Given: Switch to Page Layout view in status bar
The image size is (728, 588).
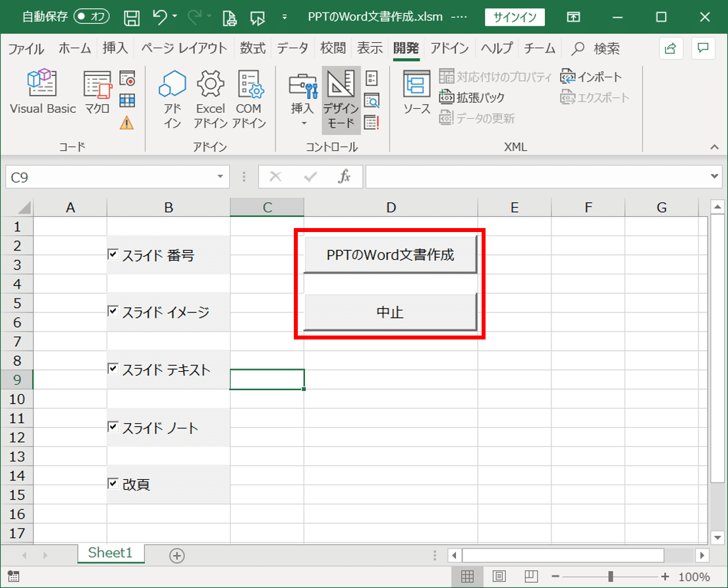Looking at the screenshot, I should [x=499, y=577].
